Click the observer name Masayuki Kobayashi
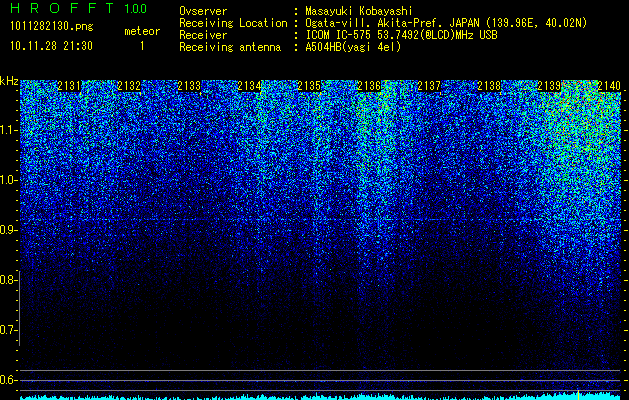The width and height of the screenshot is (629, 400). [x=359, y=11]
